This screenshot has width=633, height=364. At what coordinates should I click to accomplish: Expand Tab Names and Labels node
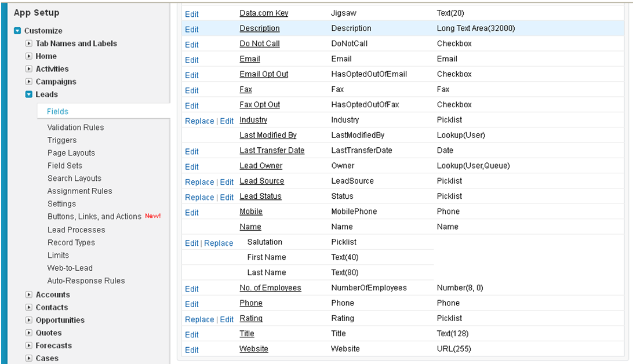pyautogui.click(x=29, y=43)
